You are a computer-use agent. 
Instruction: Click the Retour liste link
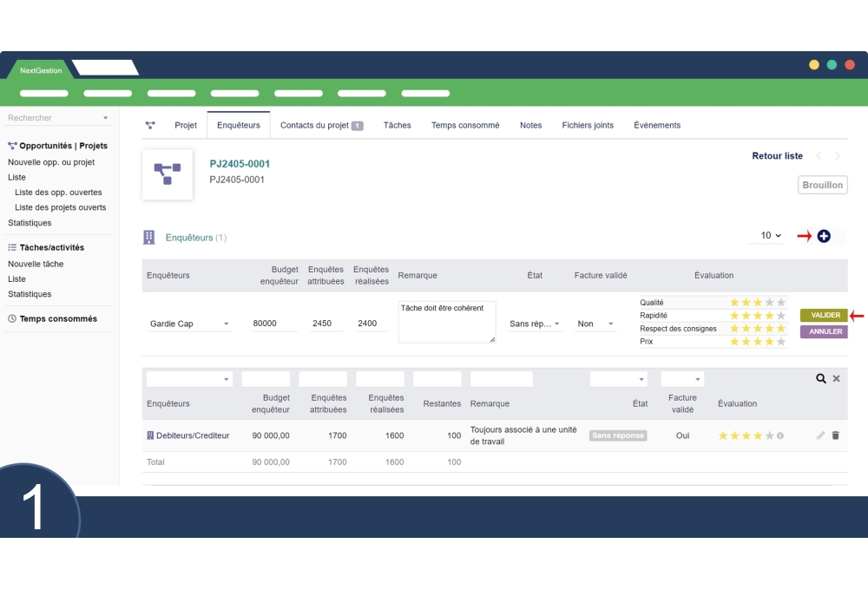[777, 156]
